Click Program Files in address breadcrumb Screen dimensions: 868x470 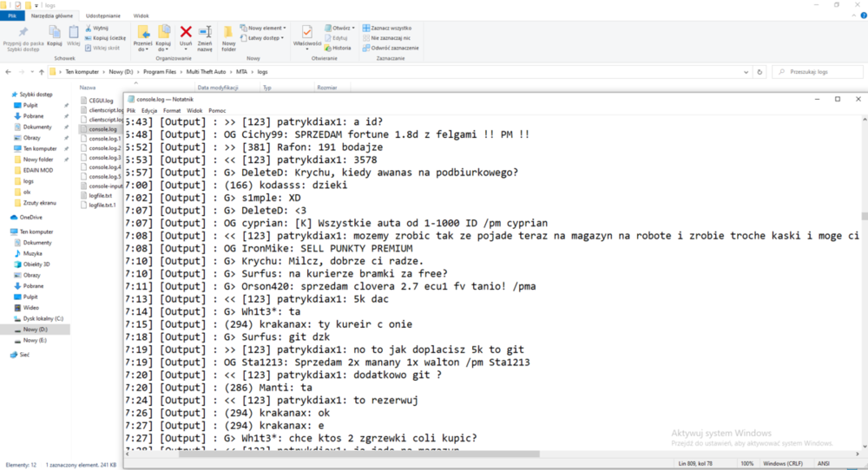pos(160,72)
